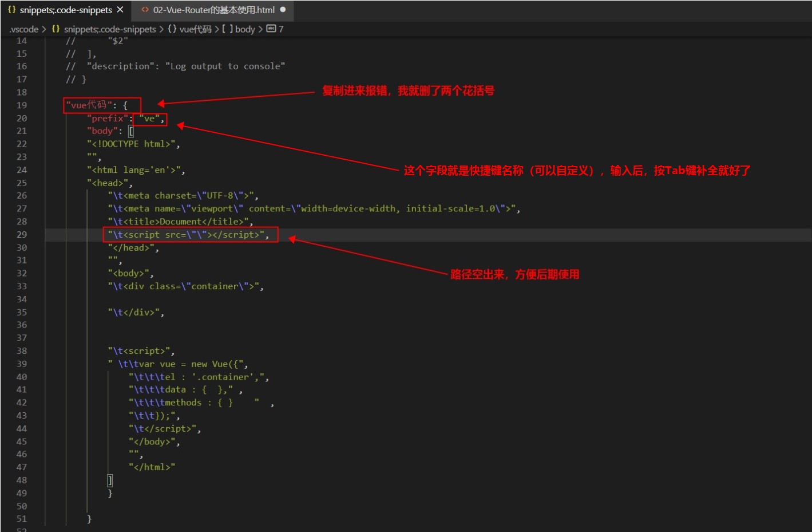The width and height of the screenshot is (812, 532).
Task: Click the "\t</div>" string
Action: tap(134, 313)
